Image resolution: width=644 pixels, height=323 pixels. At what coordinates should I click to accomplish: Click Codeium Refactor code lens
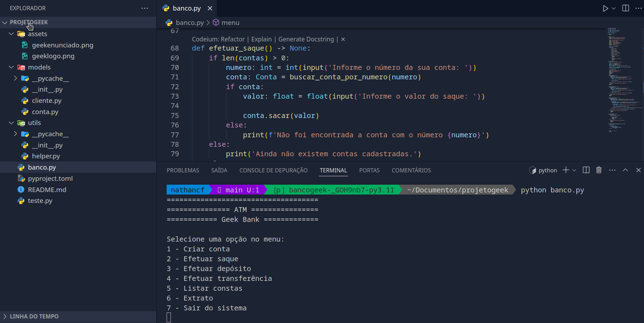218,39
